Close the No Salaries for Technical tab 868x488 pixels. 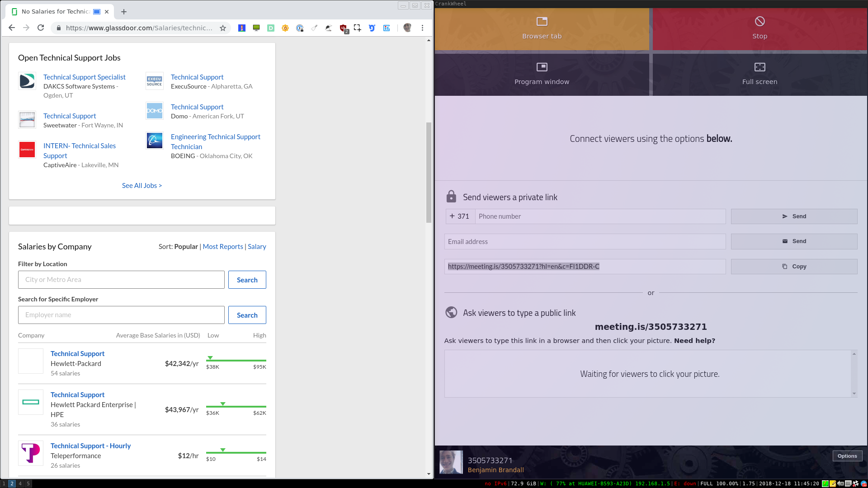tap(107, 12)
